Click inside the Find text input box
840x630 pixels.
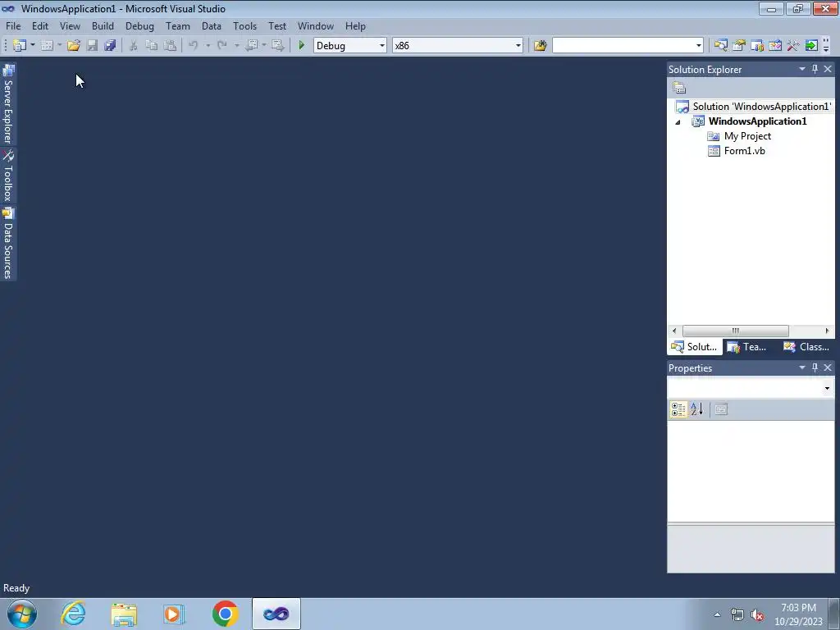tap(623, 46)
